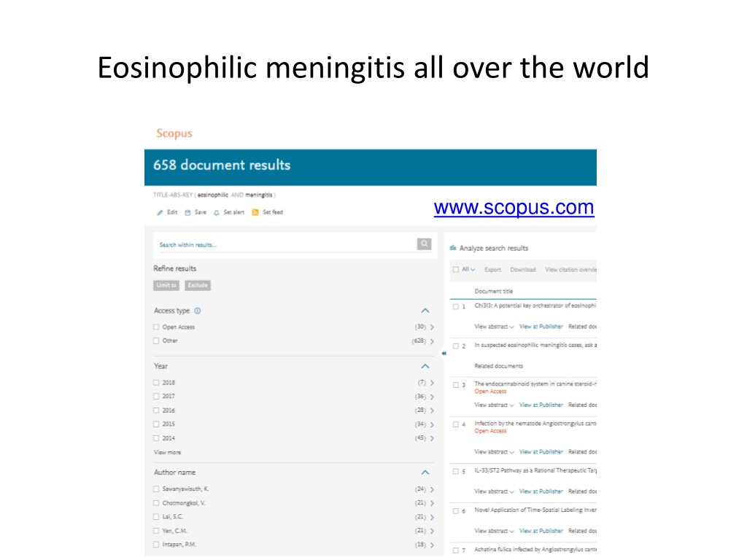Collapse the Year filter section
The image size is (747, 560).
tap(425, 366)
